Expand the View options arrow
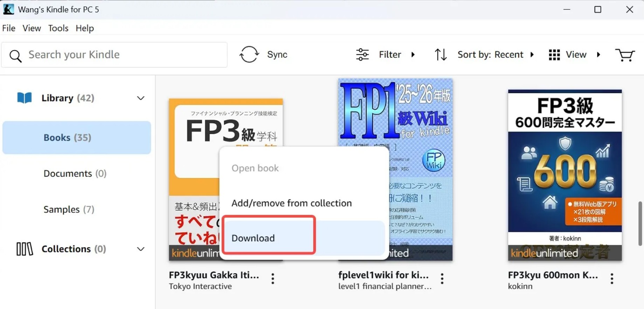Image resolution: width=644 pixels, height=309 pixels. tap(598, 55)
